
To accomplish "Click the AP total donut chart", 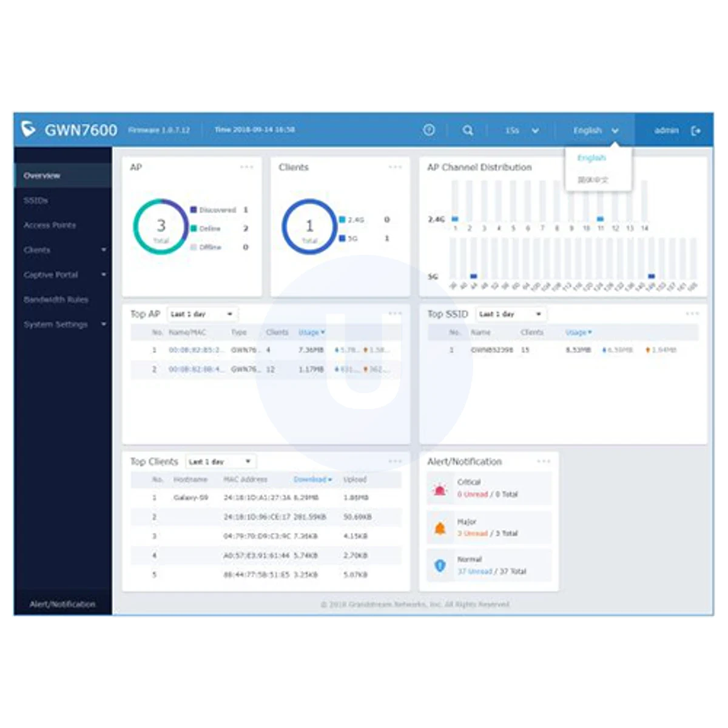I will point(161,227).
